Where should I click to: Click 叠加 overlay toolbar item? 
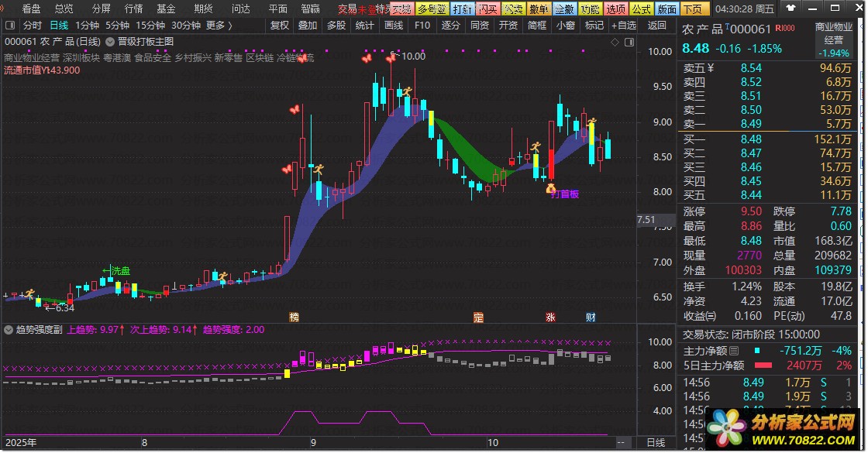(308, 26)
